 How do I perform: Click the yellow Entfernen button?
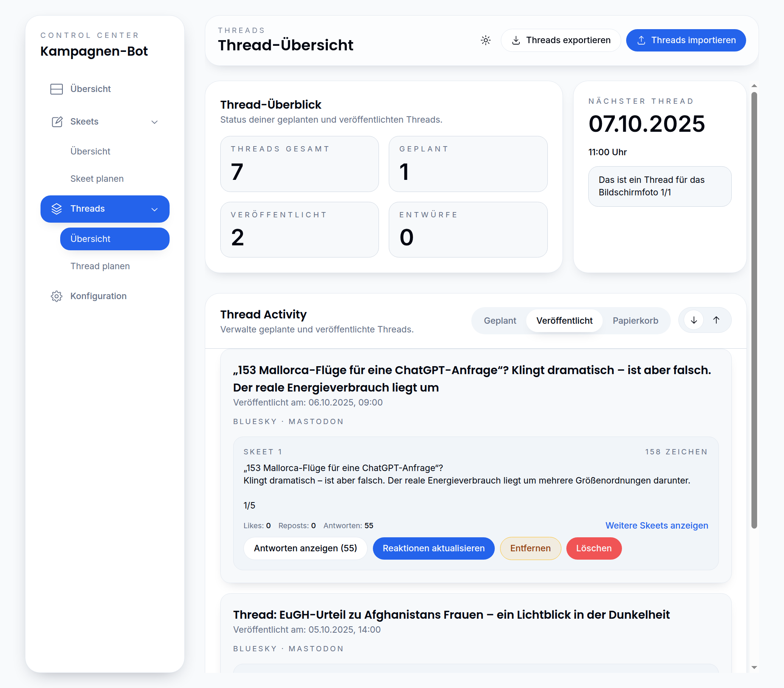pyautogui.click(x=530, y=548)
